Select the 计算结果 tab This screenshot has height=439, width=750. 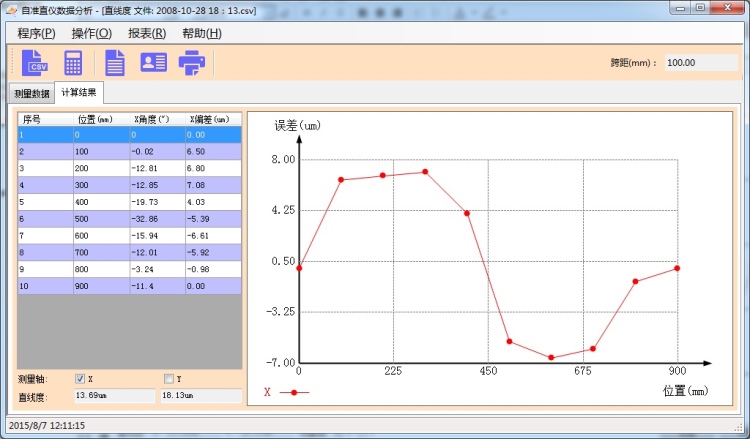[79, 93]
